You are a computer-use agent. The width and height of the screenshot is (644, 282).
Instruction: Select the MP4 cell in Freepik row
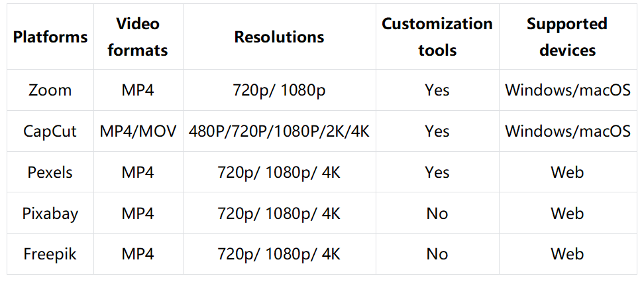click(x=138, y=253)
